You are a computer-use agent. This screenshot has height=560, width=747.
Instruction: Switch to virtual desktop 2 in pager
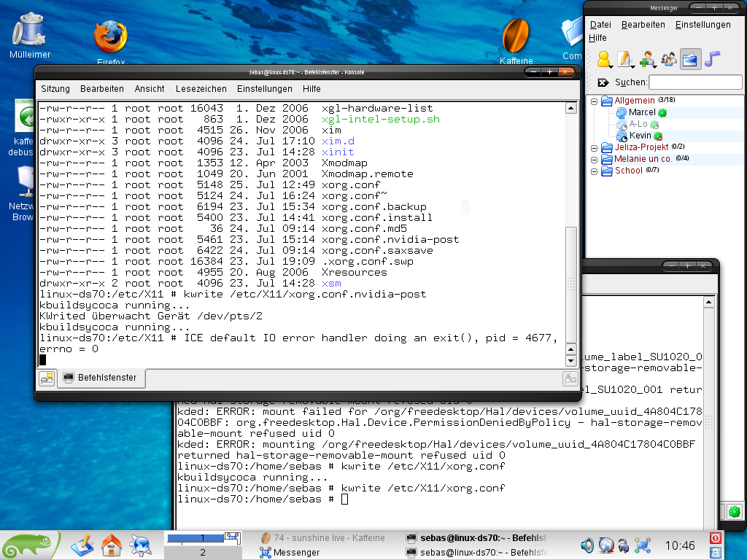203,553
